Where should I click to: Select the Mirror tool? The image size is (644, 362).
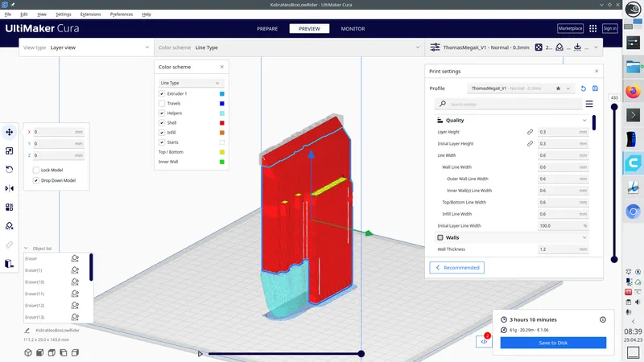[9, 188]
